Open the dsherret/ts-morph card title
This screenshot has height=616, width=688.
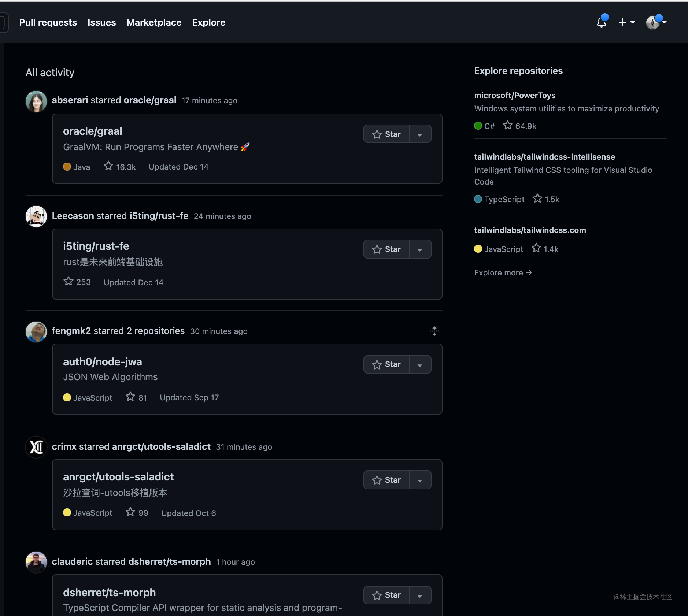[x=110, y=593]
